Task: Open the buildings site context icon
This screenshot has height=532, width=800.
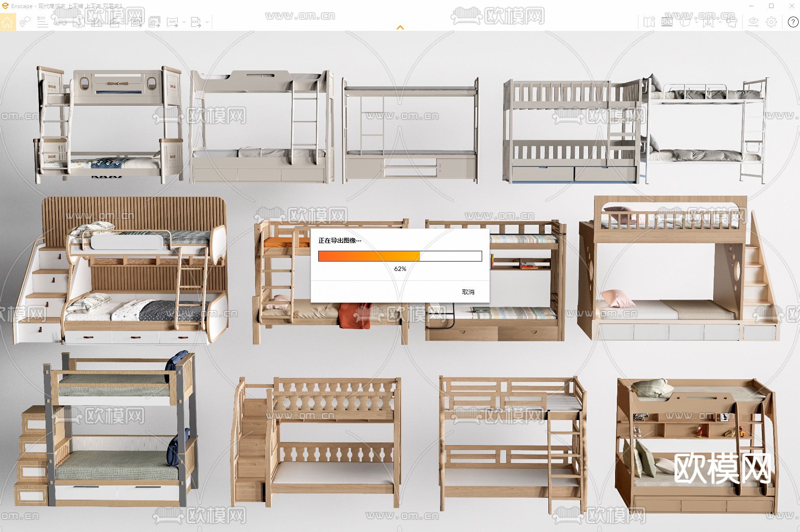Action: pos(97,22)
